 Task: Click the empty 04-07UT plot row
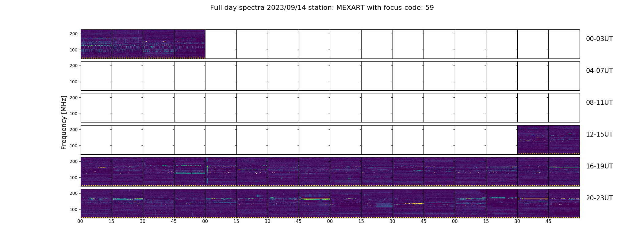pos(330,76)
